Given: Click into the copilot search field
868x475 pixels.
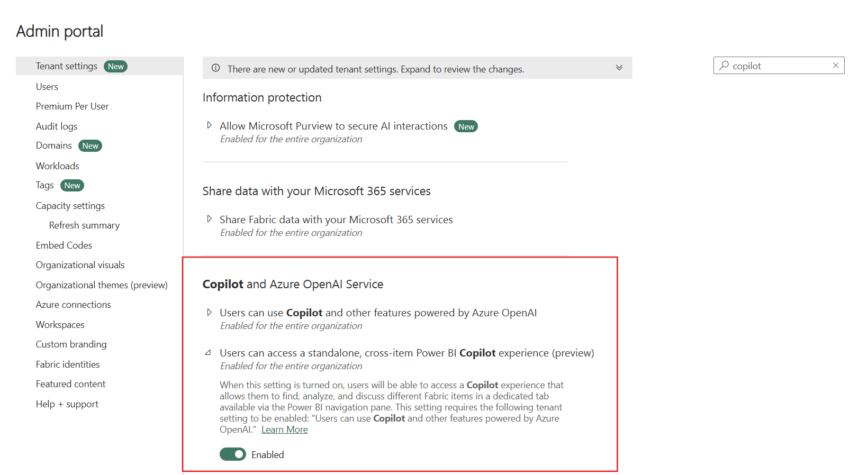Looking at the screenshot, I should click(779, 66).
